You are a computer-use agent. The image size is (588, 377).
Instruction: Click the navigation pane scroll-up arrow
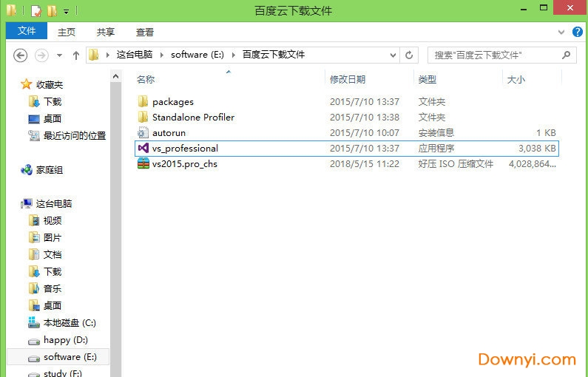coord(116,77)
